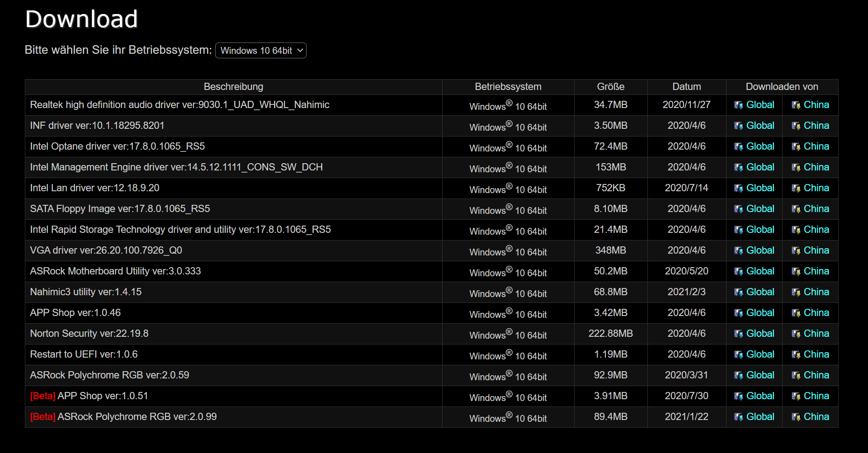The width and height of the screenshot is (868, 453).
Task: Click the Downloaden von column header
Action: pyautogui.click(x=782, y=87)
